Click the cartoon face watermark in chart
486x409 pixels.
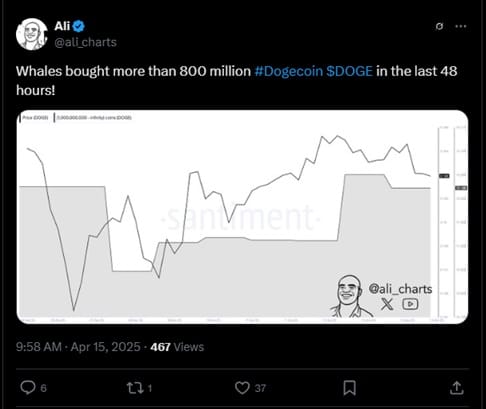pos(350,296)
